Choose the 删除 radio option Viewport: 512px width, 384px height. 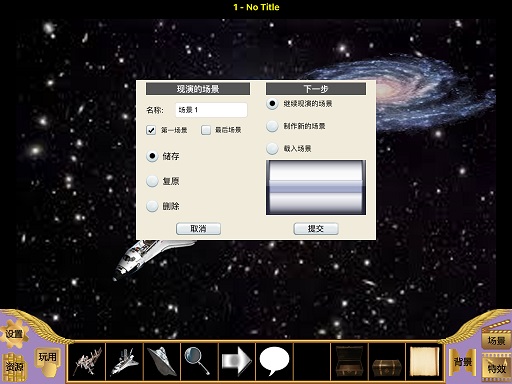152,206
